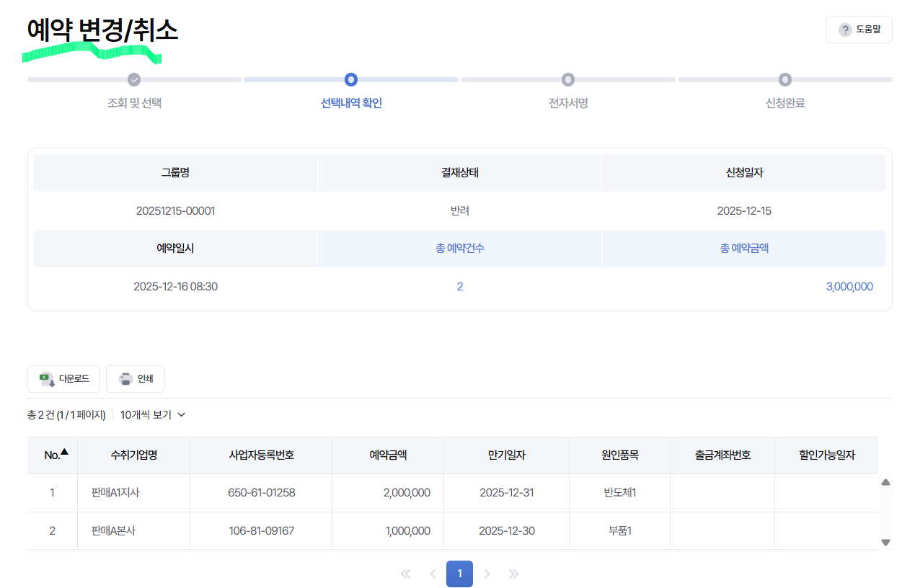Go to the first page arrow
915x588 pixels.
pos(405,574)
